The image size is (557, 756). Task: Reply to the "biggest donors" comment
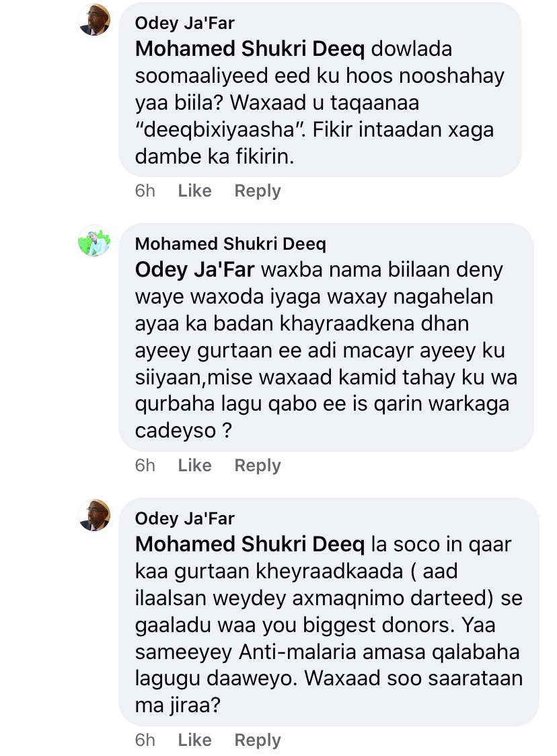pyautogui.click(x=257, y=741)
